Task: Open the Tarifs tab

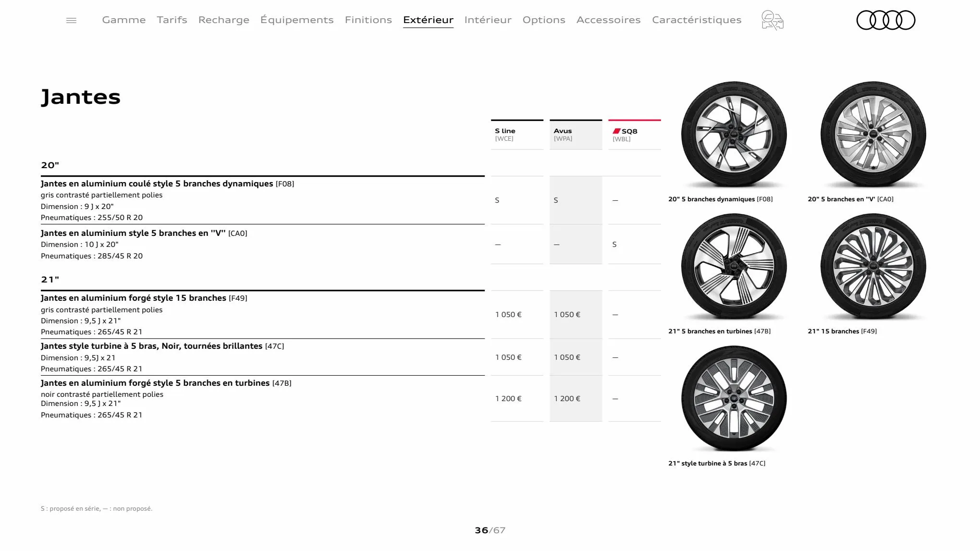Action: [x=172, y=20]
